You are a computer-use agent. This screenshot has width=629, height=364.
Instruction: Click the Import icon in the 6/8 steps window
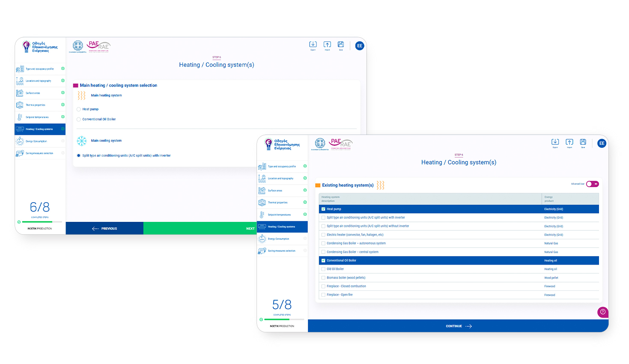click(x=327, y=45)
